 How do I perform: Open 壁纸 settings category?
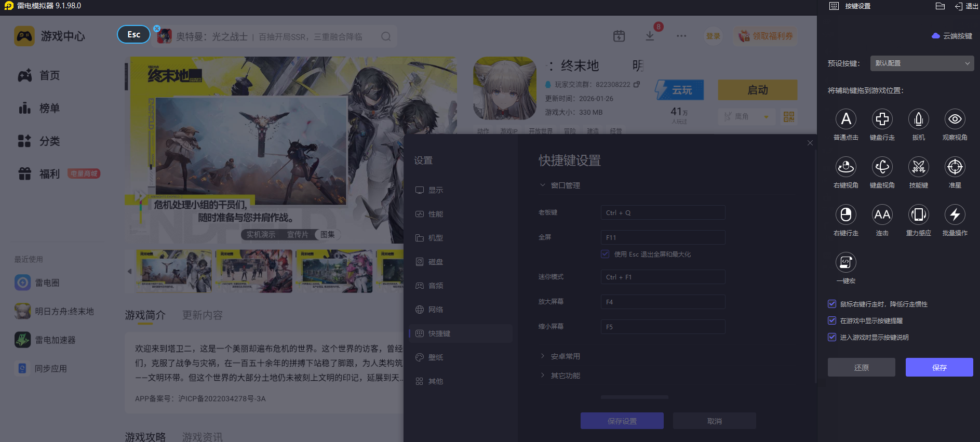(x=461, y=357)
